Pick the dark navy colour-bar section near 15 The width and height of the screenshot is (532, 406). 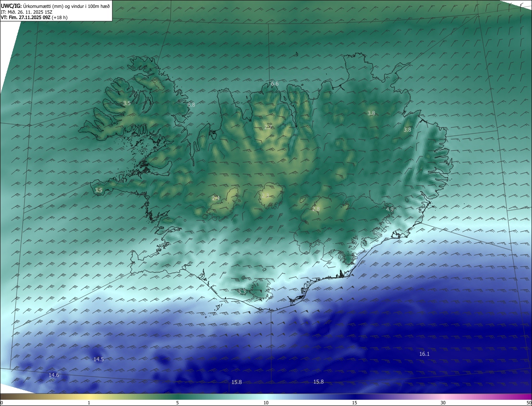[355, 397]
